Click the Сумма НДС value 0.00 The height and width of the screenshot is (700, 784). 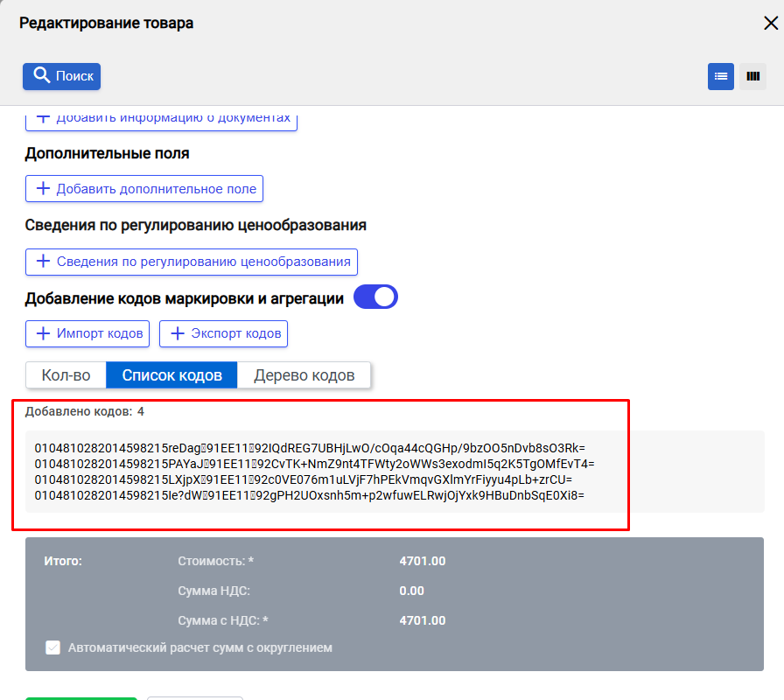click(x=411, y=591)
